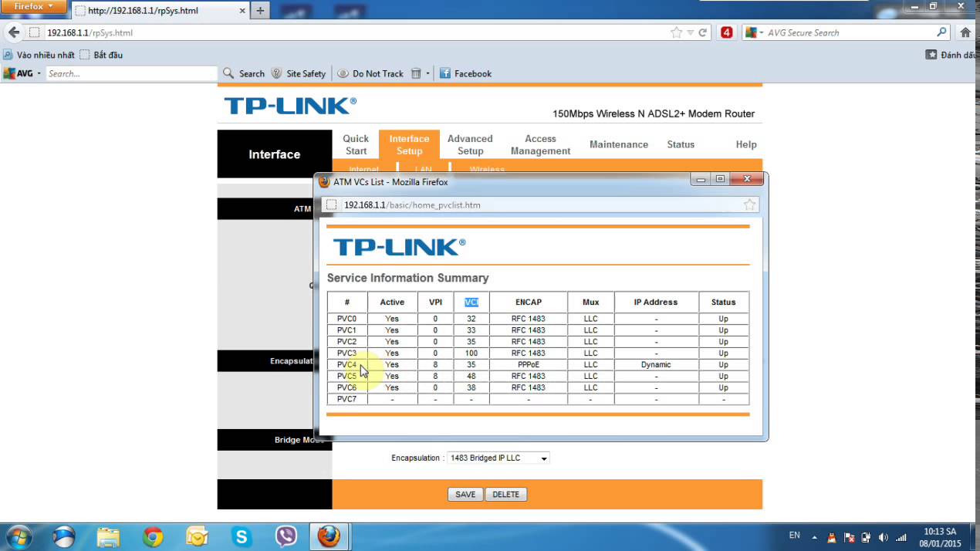Select the PVC3 row label
Image resolution: width=980 pixels, height=551 pixels.
(x=347, y=353)
